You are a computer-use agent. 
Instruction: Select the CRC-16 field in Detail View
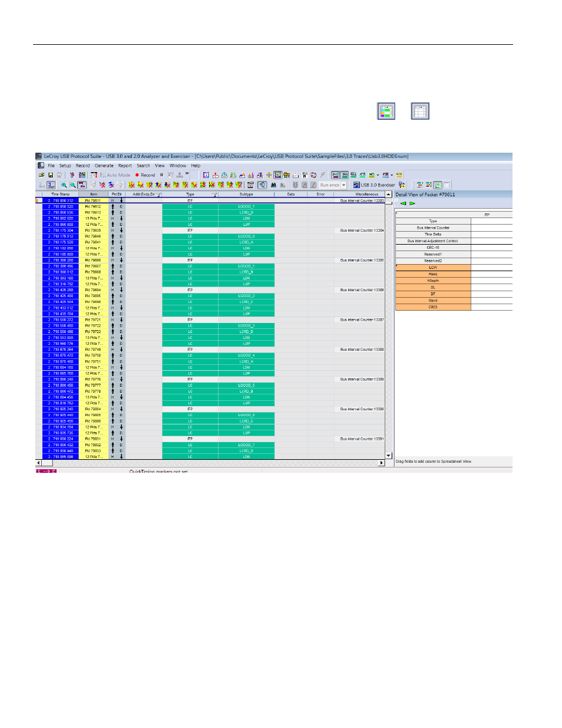pos(433,248)
